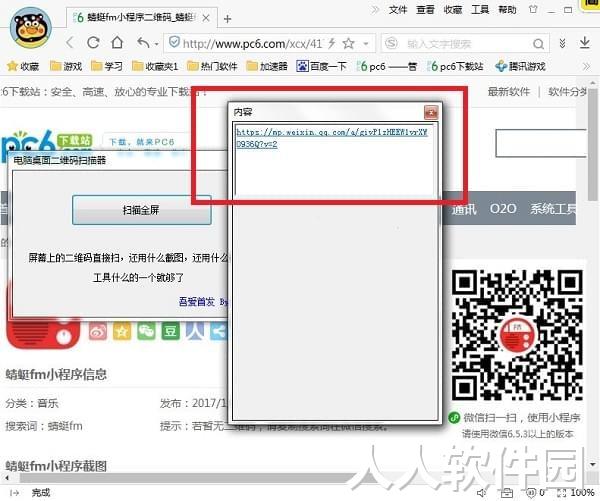Open the 热门软件 bookmark folder
The width and height of the screenshot is (600, 501).
212,67
